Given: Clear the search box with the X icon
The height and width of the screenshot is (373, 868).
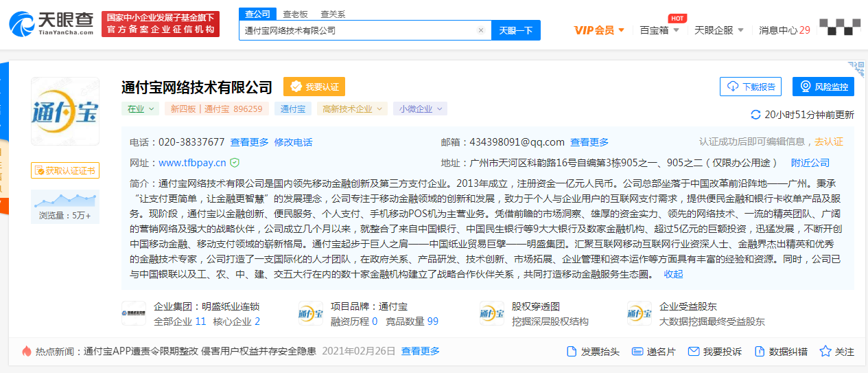Looking at the screenshot, I should [x=481, y=30].
